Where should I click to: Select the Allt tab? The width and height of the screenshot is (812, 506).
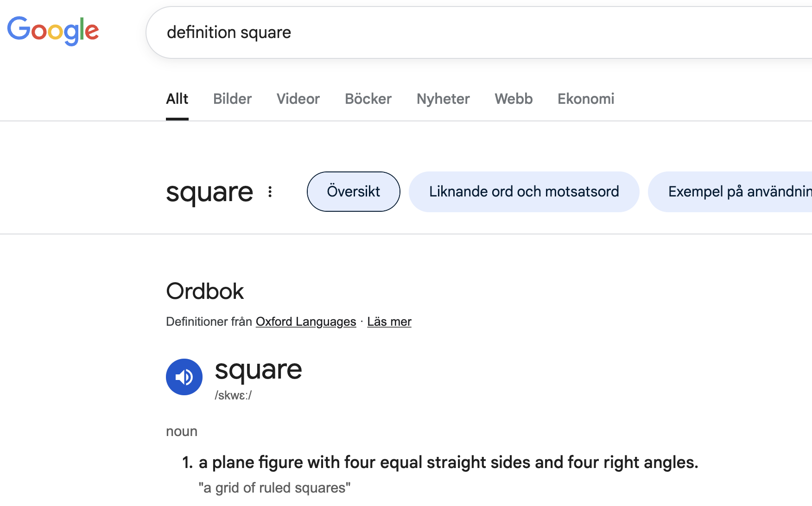[x=177, y=99]
